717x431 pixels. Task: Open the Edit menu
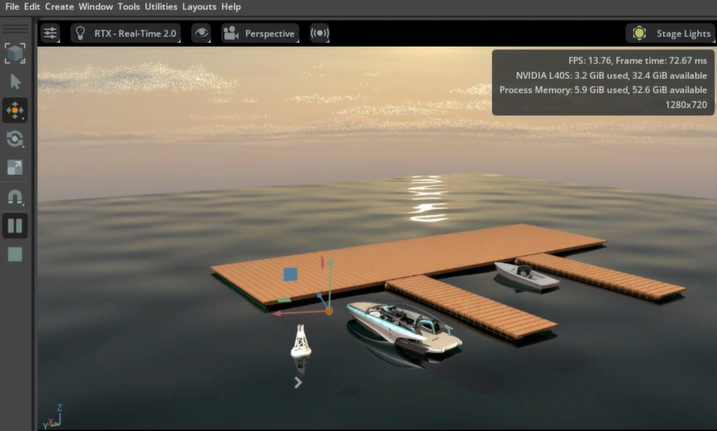point(32,7)
